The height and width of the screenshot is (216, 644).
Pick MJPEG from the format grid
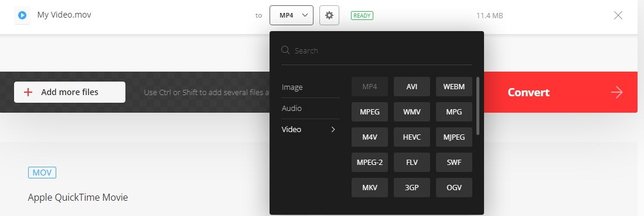click(454, 137)
